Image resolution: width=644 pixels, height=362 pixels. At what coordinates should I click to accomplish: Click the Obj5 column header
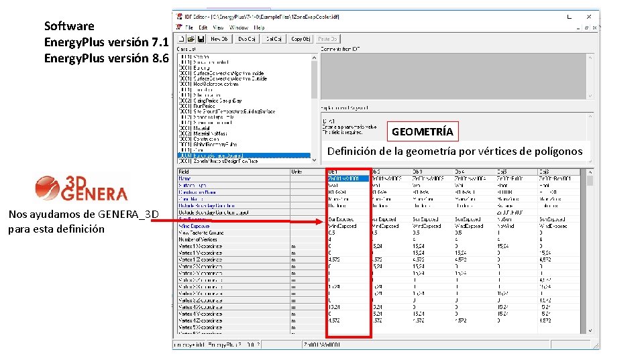tap(517, 172)
